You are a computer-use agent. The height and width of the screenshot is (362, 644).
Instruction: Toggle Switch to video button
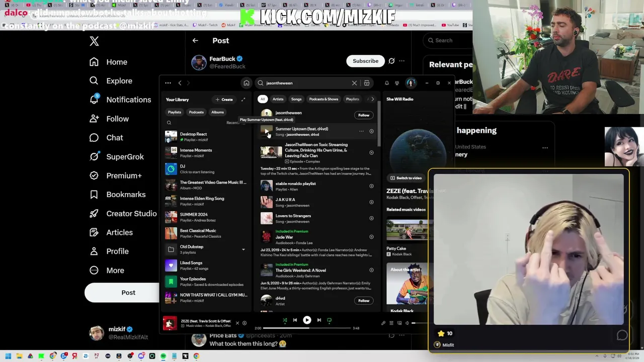[x=406, y=178]
